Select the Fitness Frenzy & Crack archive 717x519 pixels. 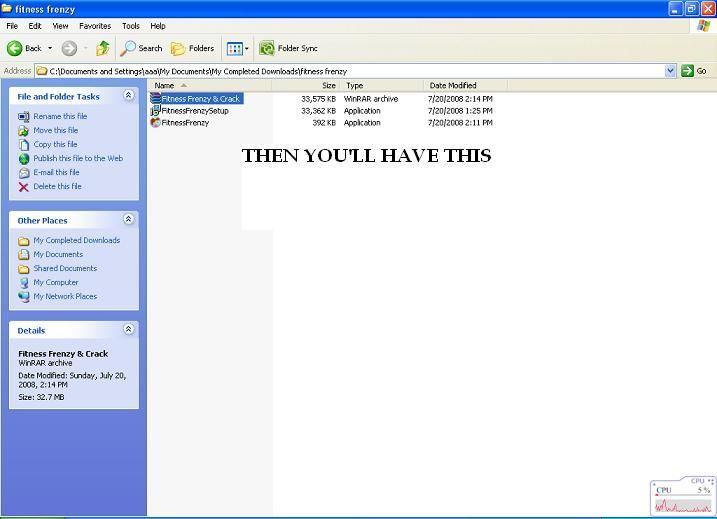(200, 99)
